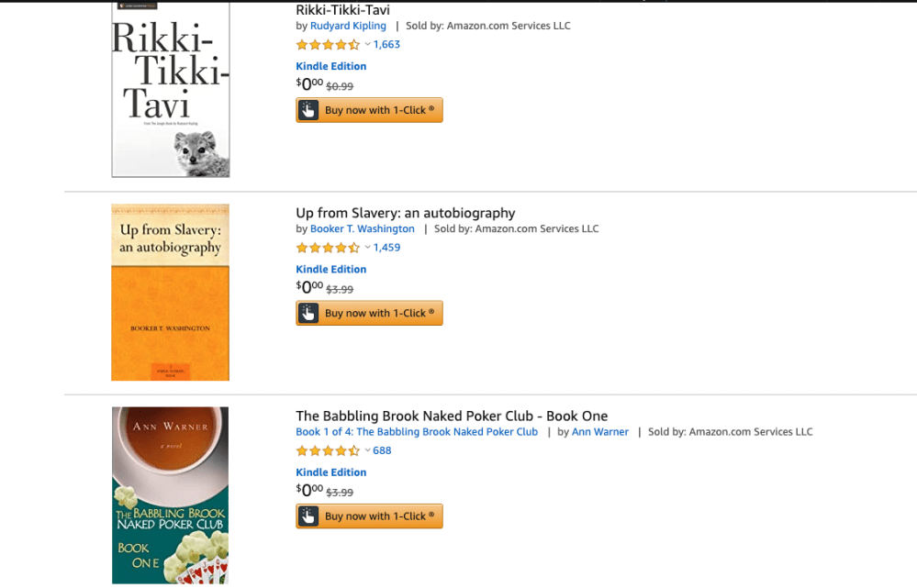View the 1,663 reviews for Rikki-Tikki-Tavi
Image resolution: width=917 pixels, height=588 pixels.
[386, 44]
